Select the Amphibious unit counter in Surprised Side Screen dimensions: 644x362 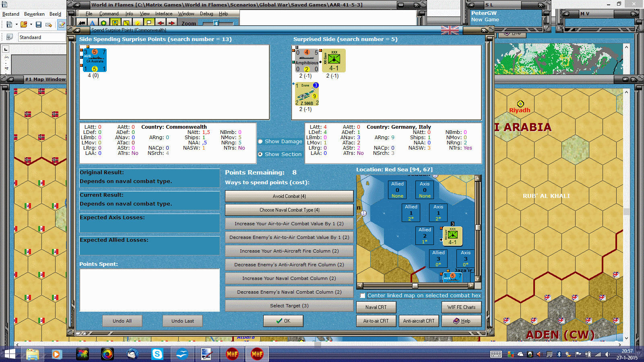coord(307,61)
